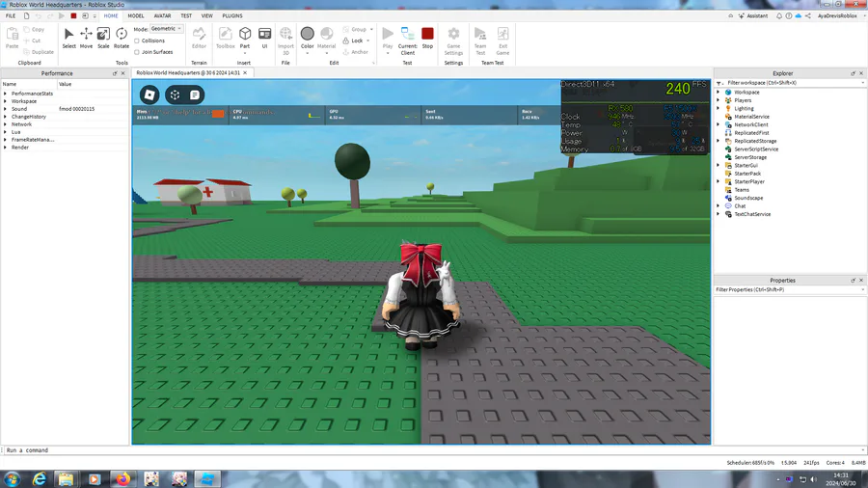Screen dimensions: 868x488
Task: Open notifications bell icon
Action: click(x=779, y=16)
